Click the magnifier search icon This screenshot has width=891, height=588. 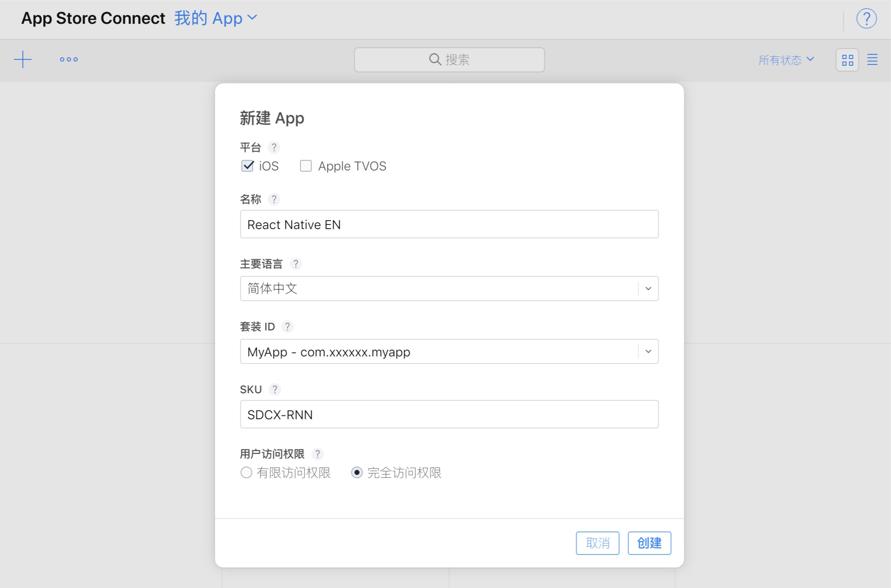(x=435, y=59)
